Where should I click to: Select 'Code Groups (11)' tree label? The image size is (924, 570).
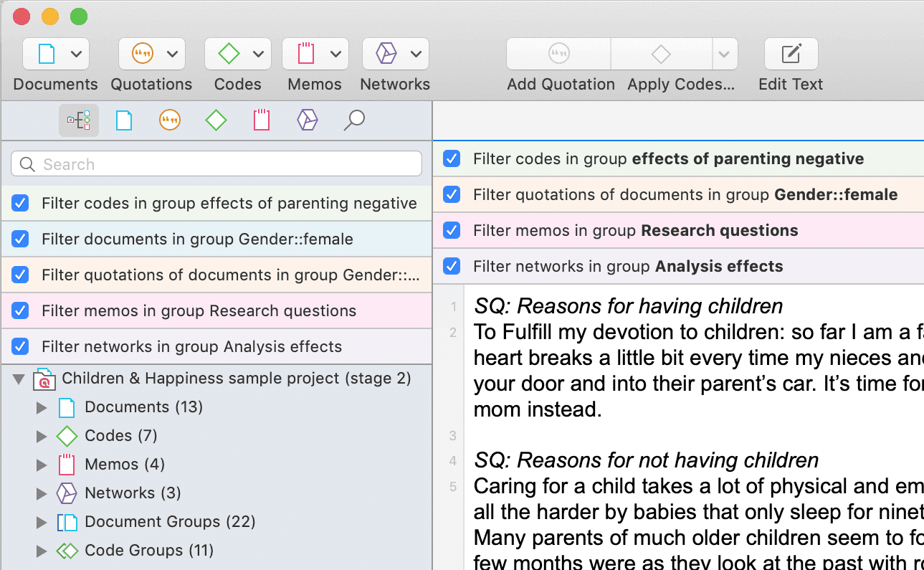click(149, 551)
